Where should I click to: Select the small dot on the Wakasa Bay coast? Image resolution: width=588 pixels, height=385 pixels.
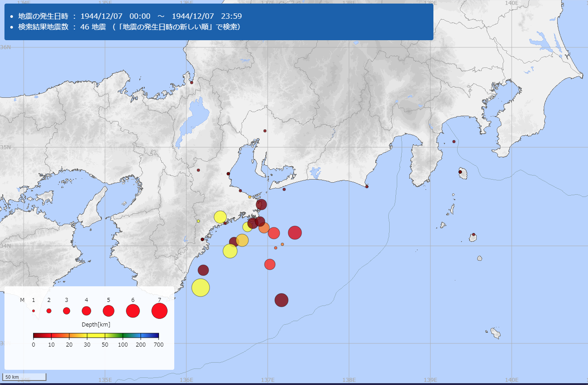[192, 83]
